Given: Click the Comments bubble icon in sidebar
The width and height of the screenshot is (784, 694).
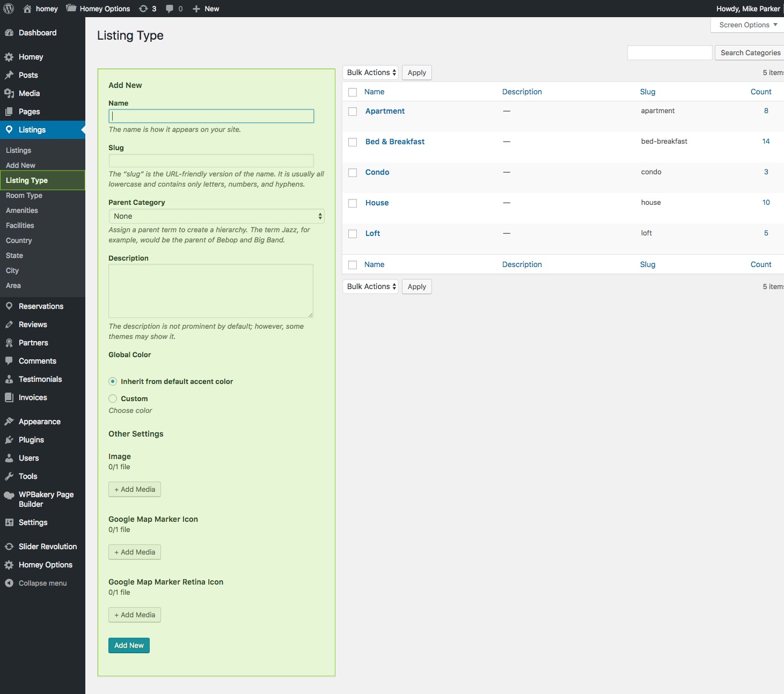Looking at the screenshot, I should point(9,361).
